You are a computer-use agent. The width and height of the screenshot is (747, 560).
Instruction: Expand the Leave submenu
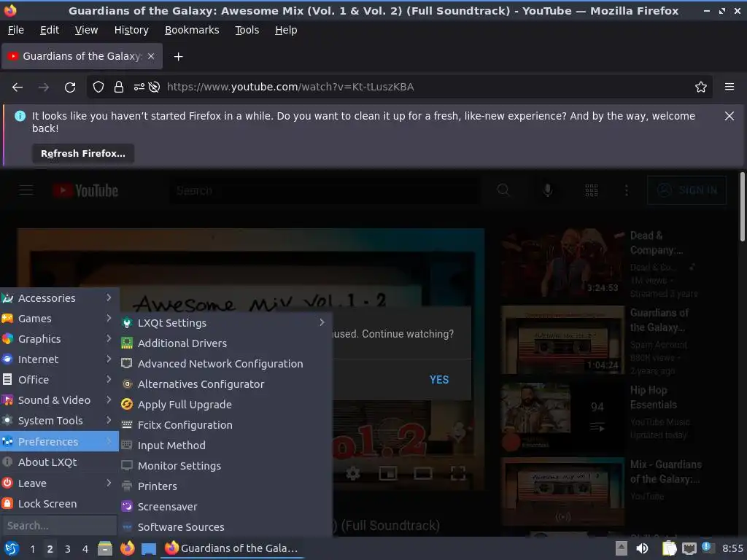point(59,483)
